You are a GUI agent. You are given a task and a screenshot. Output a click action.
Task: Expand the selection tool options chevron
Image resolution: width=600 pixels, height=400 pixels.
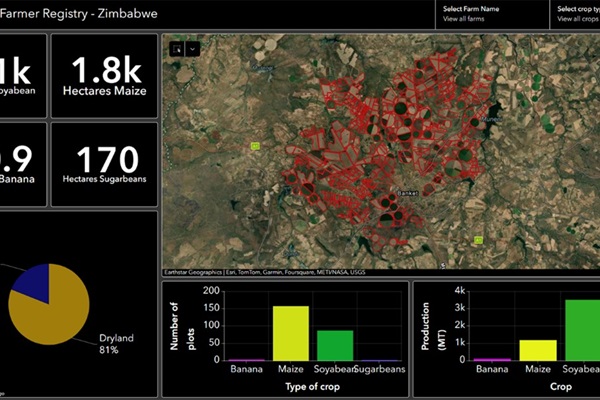[193, 49]
